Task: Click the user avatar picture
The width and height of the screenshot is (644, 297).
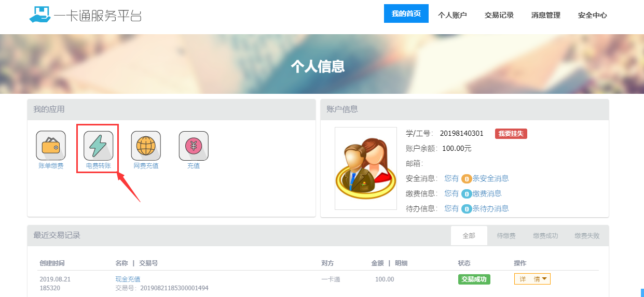Action: (x=366, y=168)
